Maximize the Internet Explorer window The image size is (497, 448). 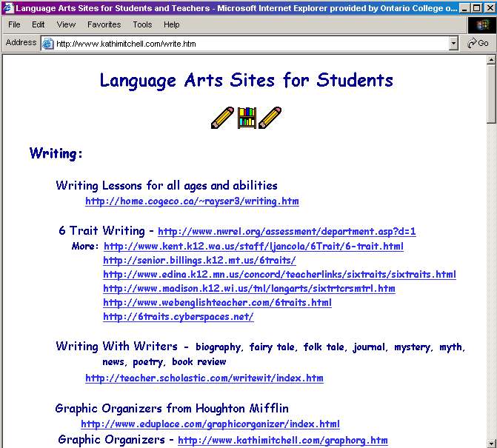point(476,8)
